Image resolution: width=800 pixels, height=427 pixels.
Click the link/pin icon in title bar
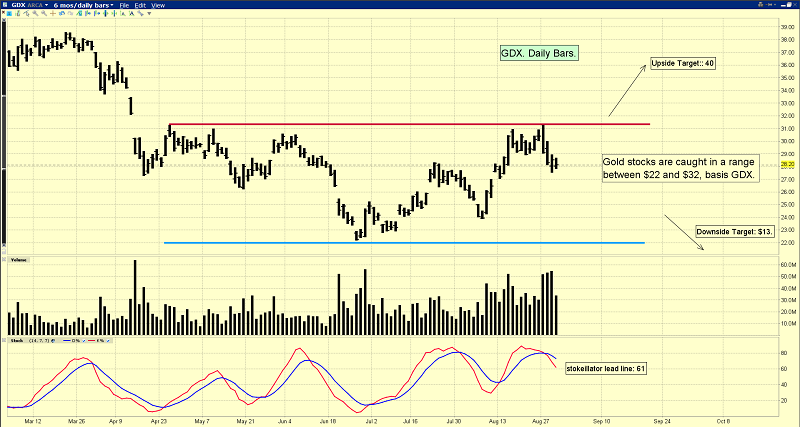(770, 5)
